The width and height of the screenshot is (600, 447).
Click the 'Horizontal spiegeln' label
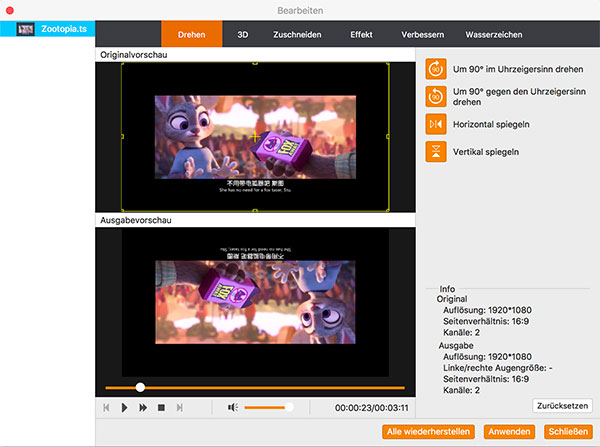point(491,124)
